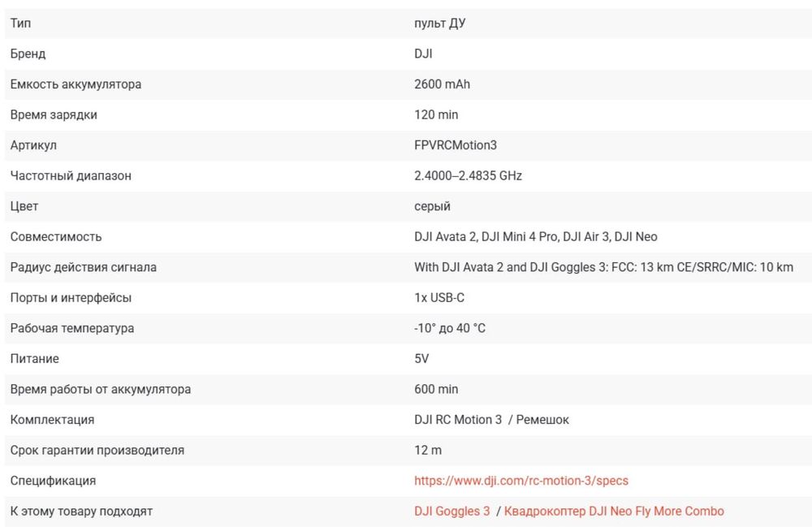
Task: Click the article value FPVRCMotion3
Action: pos(455,145)
